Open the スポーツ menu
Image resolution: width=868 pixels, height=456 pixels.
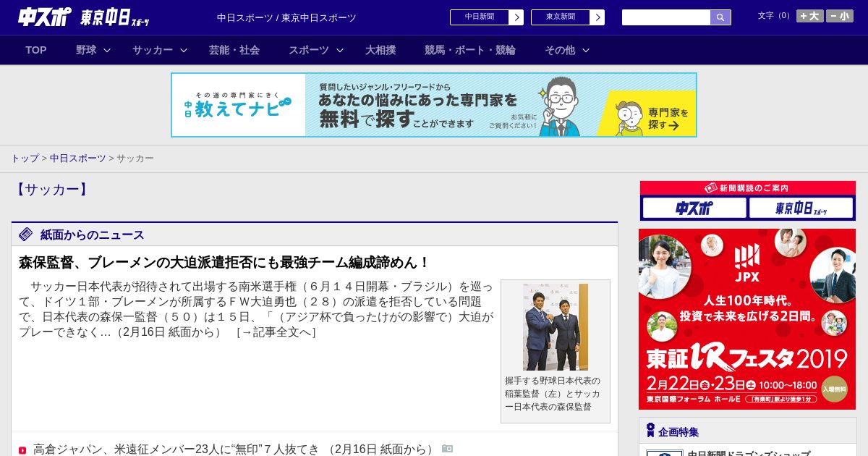point(309,50)
